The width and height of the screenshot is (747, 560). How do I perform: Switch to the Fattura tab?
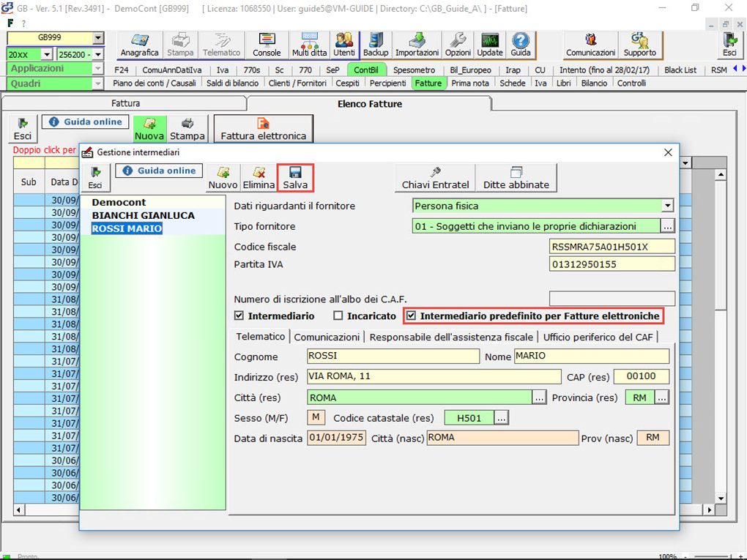(125, 103)
